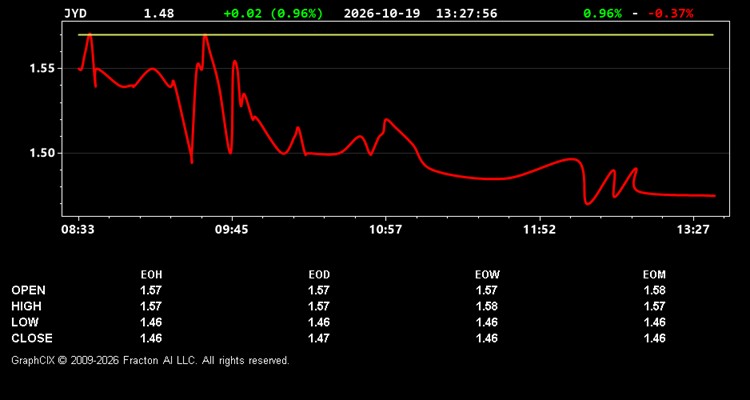
Task: Click the 10:57 time axis label
Action: (386, 230)
